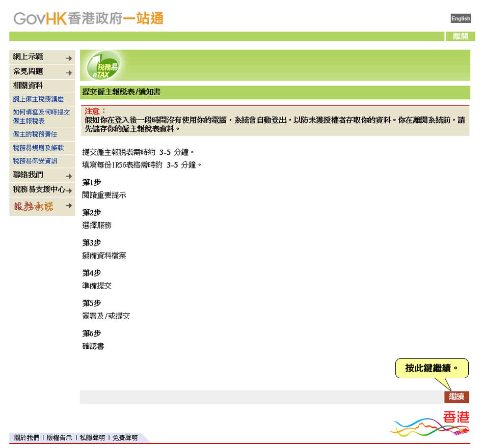This screenshot has width=484, height=448.
Task: Click the 第4步 step heading
Action: [x=91, y=273]
